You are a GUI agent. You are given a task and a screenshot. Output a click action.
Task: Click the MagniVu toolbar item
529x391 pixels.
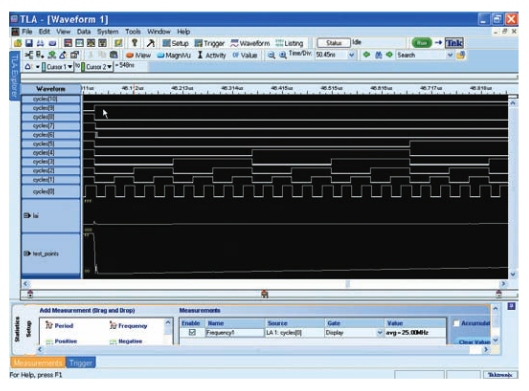click(x=174, y=55)
